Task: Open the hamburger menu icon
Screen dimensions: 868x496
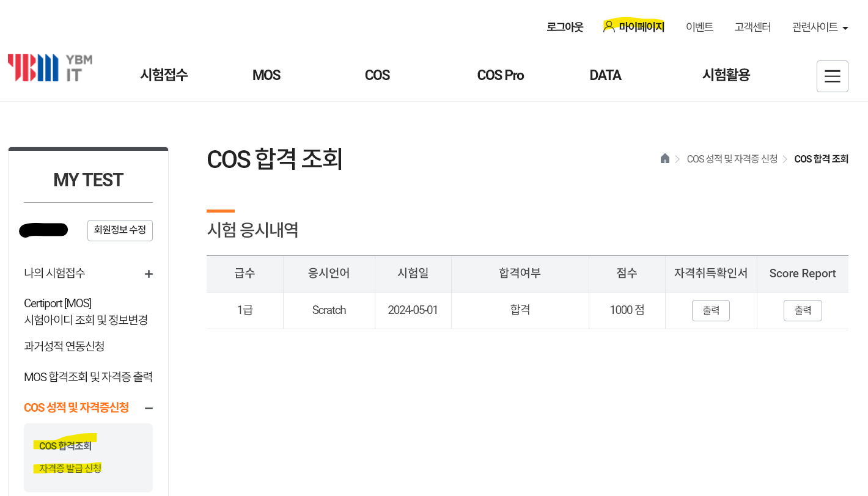Action: pyautogui.click(x=832, y=76)
